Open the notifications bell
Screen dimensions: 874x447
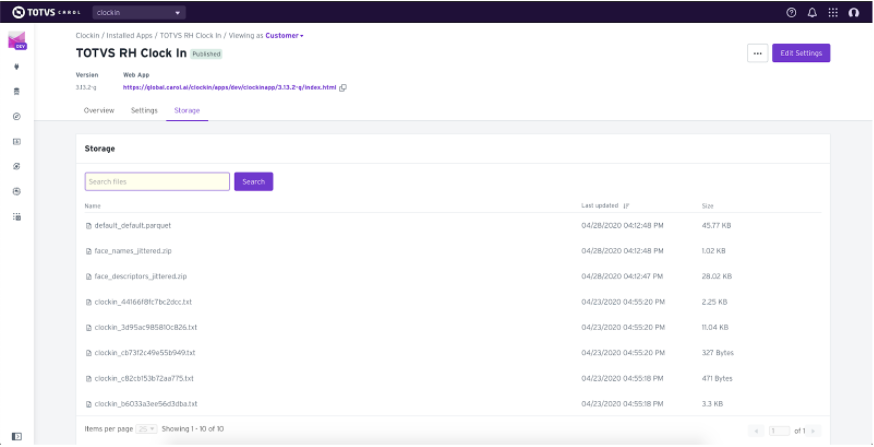coord(812,13)
